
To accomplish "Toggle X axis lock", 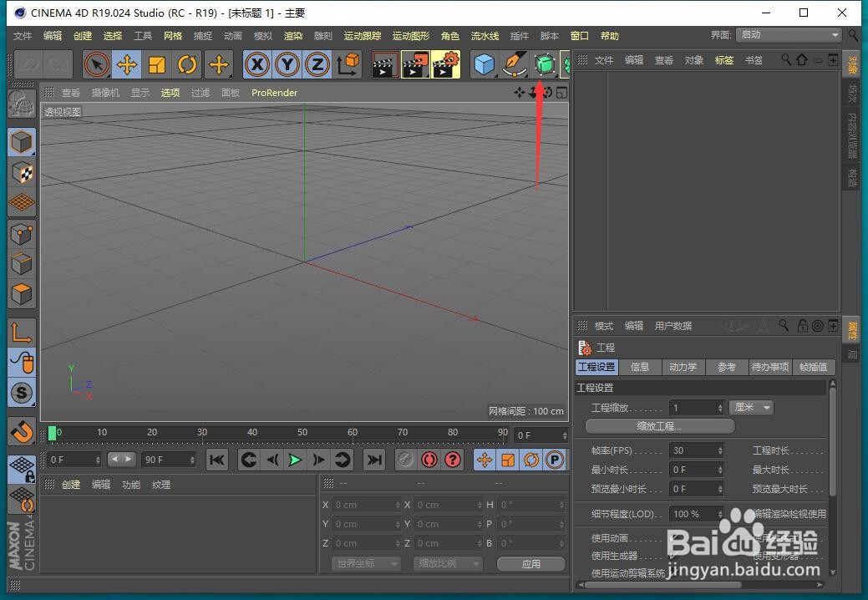I will tap(256, 64).
